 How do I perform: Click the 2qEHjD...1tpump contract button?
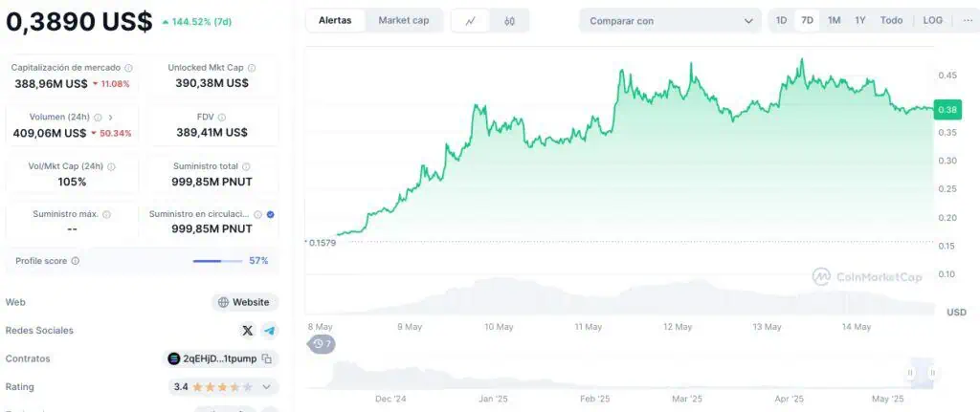coord(221,358)
